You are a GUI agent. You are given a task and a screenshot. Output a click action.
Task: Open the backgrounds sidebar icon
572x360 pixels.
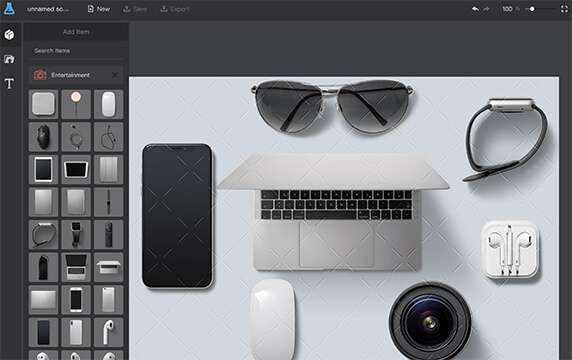9,59
